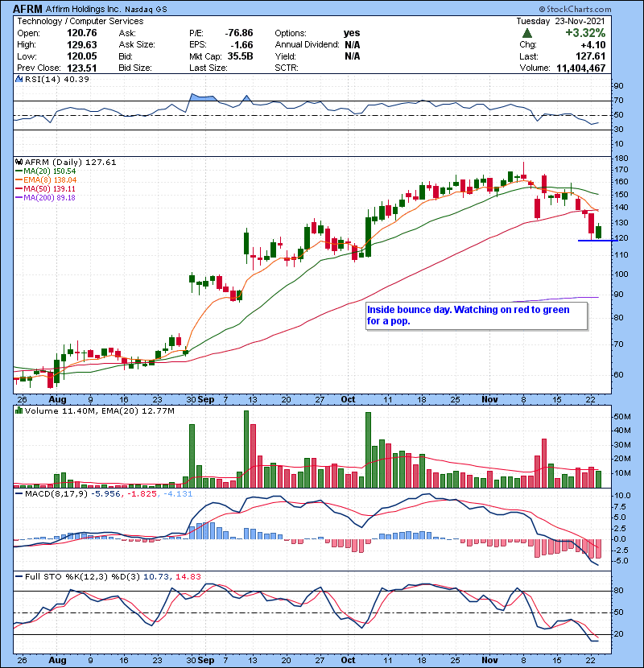Viewport: 644px width, 668px height.
Task: Select the Prev Close value 123.51
Action: 82,68
